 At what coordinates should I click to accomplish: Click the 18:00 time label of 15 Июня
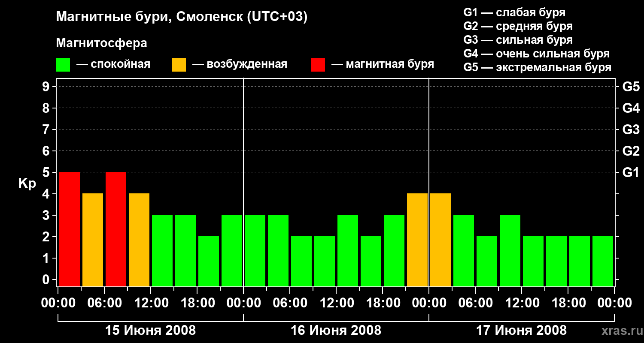[x=197, y=303]
